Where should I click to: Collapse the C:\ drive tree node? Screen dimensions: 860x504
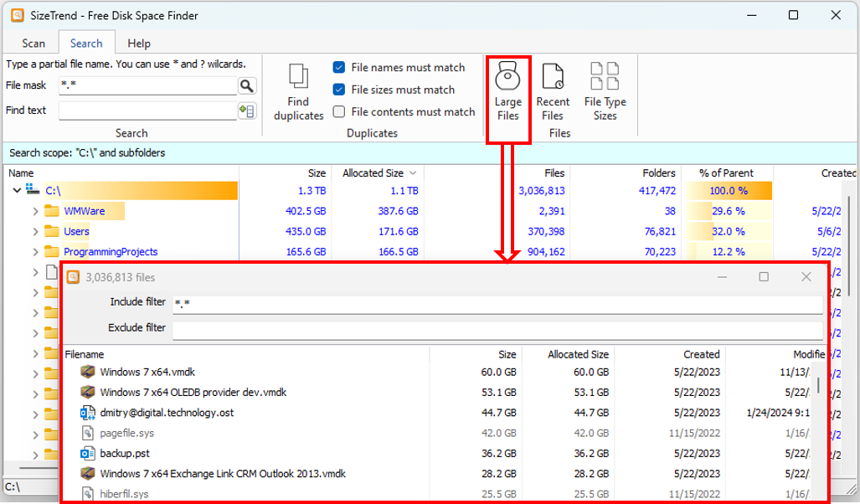pos(16,191)
